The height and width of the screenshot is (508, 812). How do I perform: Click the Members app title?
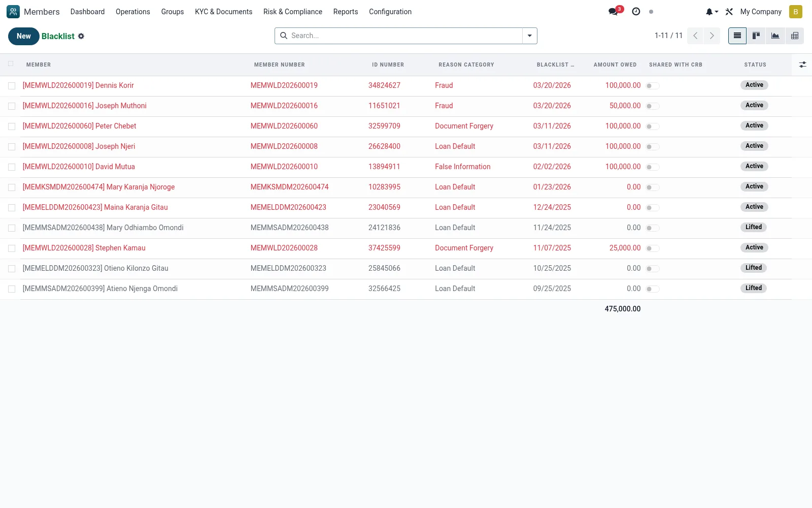tap(42, 12)
